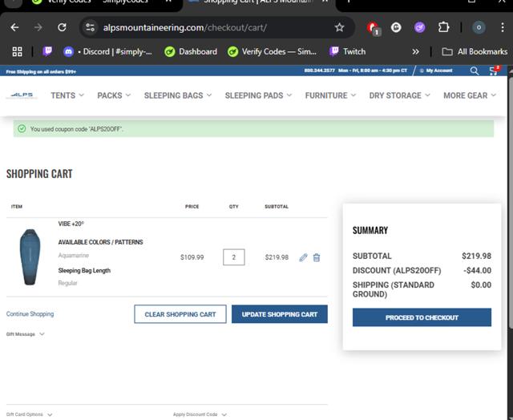Open the Chrome three-dot menu

[x=503, y=27]
